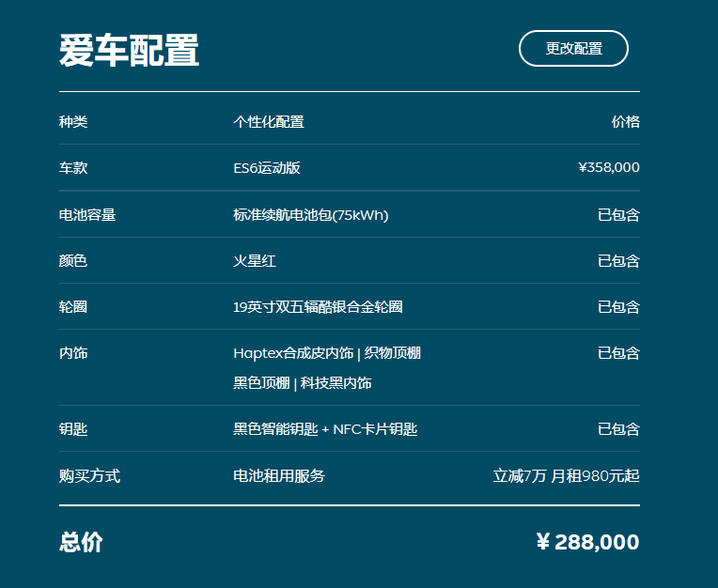Viewport: 718px width, 588px height.
Task: Select the 爱车配置 heading
Action: [x=129, y=51]
